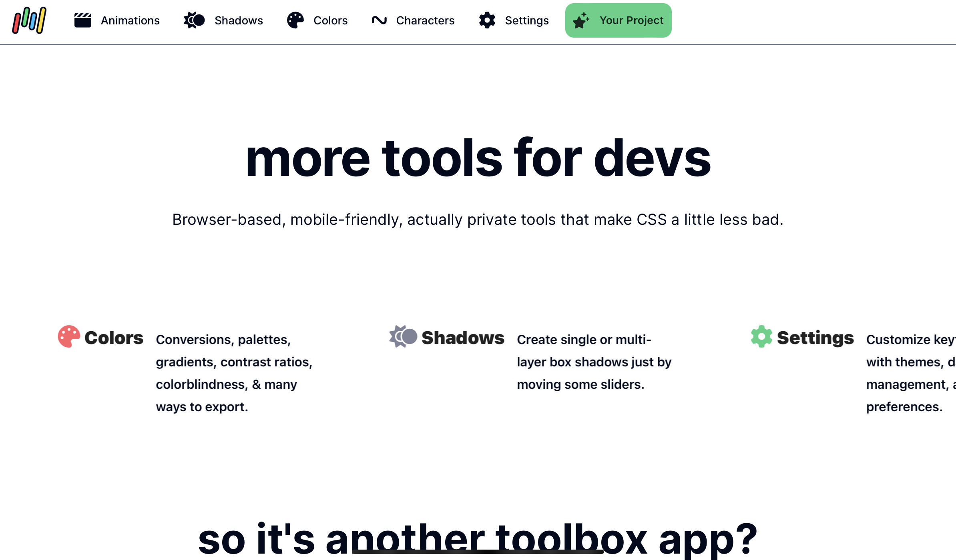
Task: Click the Colors card description text
Action: [x=234, y=373]
